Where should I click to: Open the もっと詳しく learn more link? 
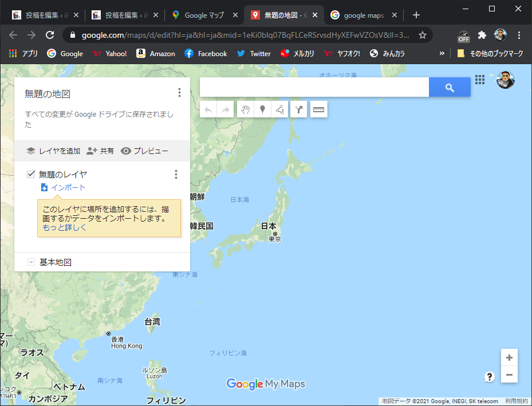[65, 227]
